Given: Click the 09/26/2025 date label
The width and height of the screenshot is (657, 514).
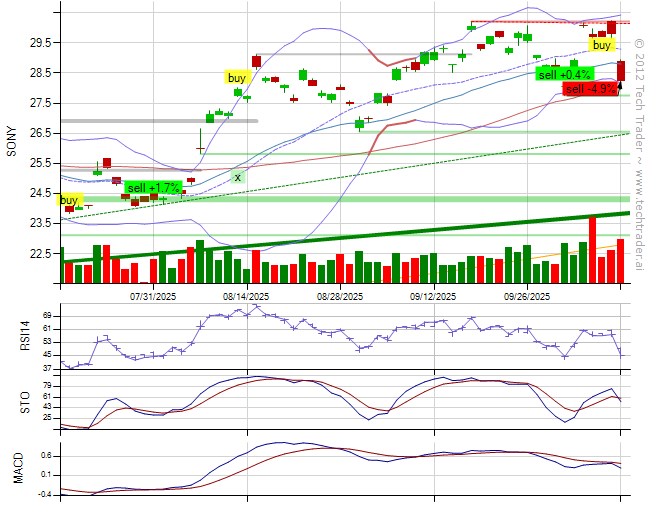Looking at the screenshot, I should click(526, 296).
